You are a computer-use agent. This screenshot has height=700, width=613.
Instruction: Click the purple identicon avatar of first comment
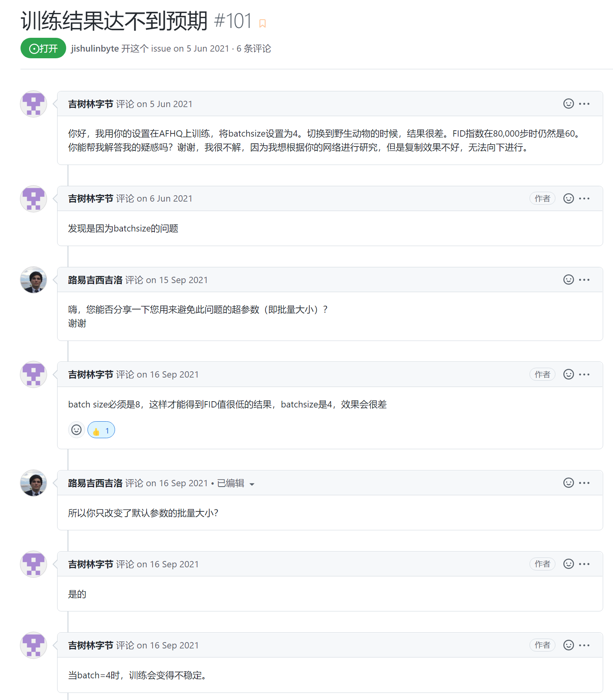[x=33, y=104]
